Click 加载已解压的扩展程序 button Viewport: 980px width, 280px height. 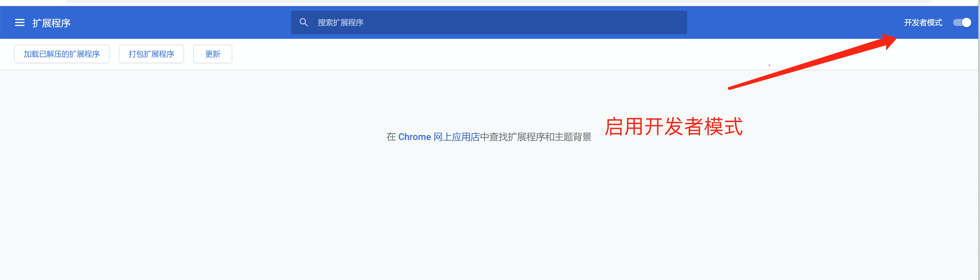(x=62, y=54)
